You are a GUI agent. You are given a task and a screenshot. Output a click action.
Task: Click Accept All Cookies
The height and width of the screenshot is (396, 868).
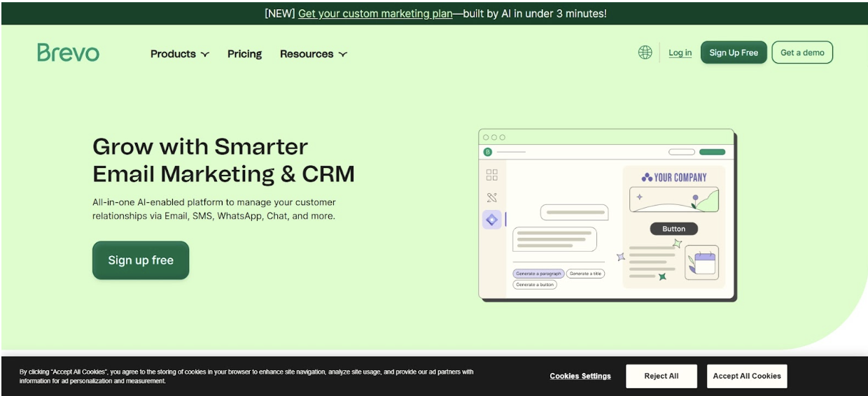pyautogui.click(x=747, y=376)
